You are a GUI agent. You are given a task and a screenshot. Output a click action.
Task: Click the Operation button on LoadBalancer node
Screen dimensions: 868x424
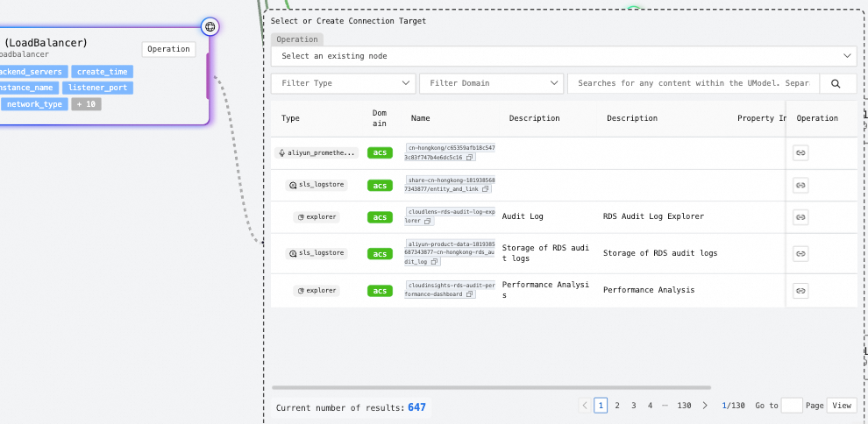coord(169,49)
